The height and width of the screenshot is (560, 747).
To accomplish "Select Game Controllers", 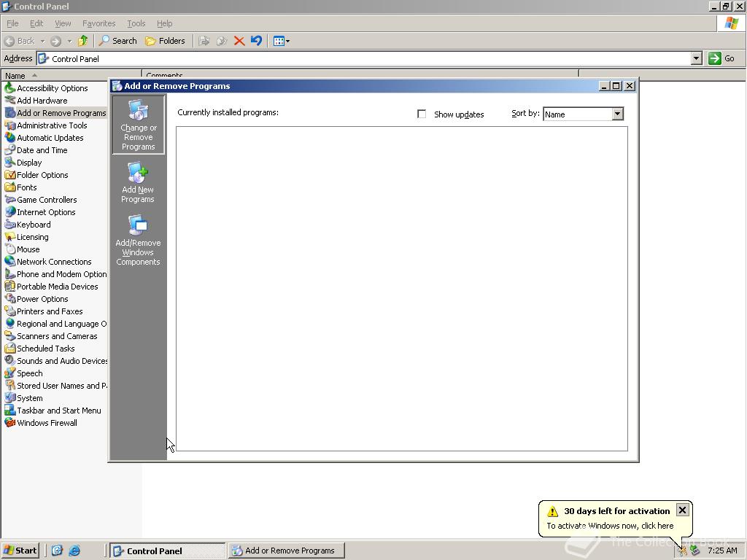I will coord(41,200).
